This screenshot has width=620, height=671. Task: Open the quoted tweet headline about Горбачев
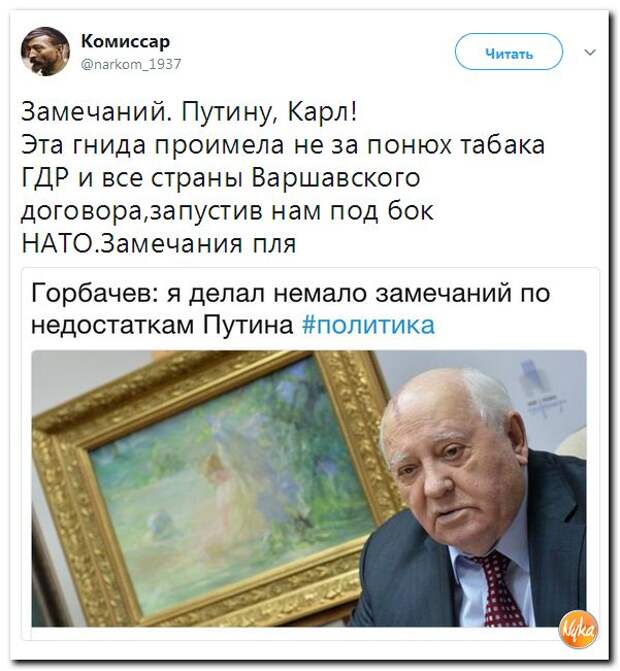(291, 309)
